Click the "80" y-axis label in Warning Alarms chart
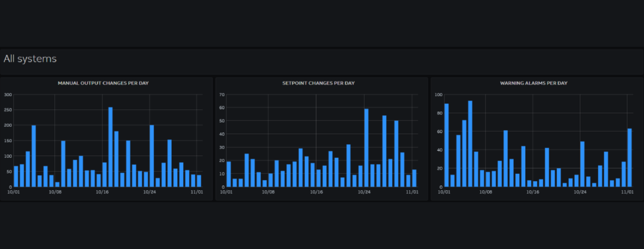644x249 pixels. (440, 113)
